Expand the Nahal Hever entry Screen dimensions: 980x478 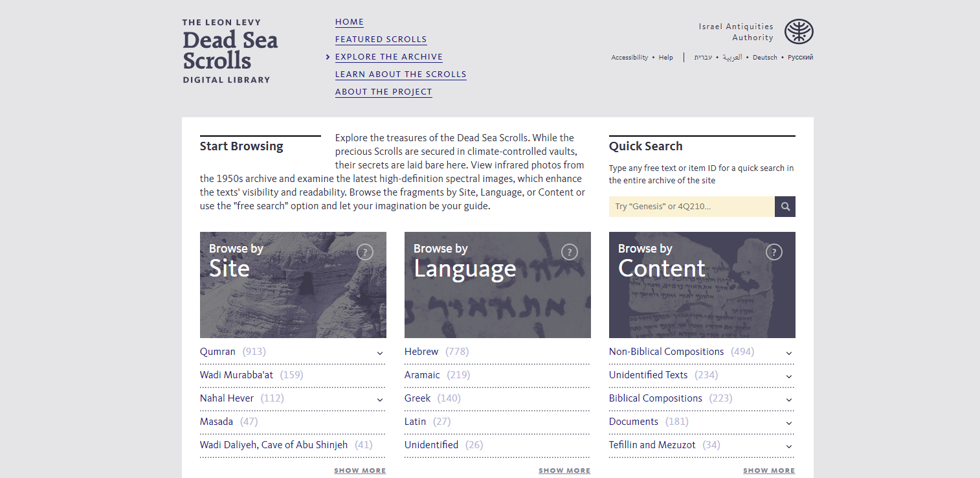pos(380,400)
